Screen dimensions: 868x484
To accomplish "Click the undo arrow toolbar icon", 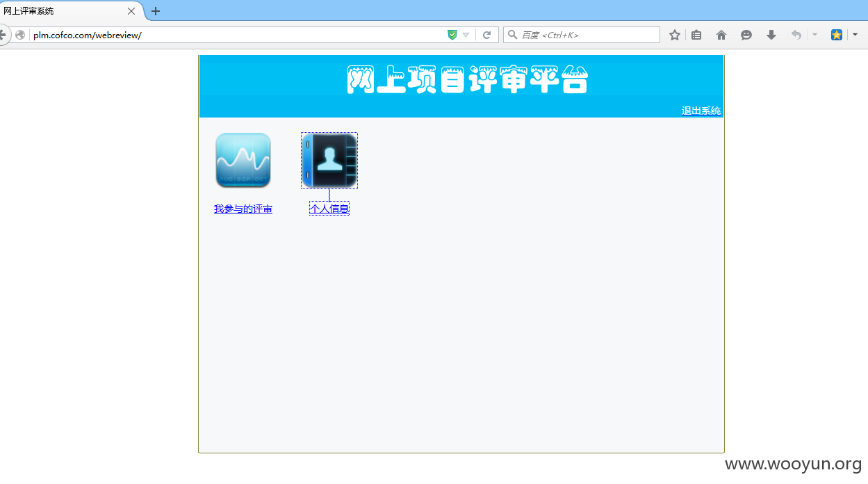I will tap(796, 35).
